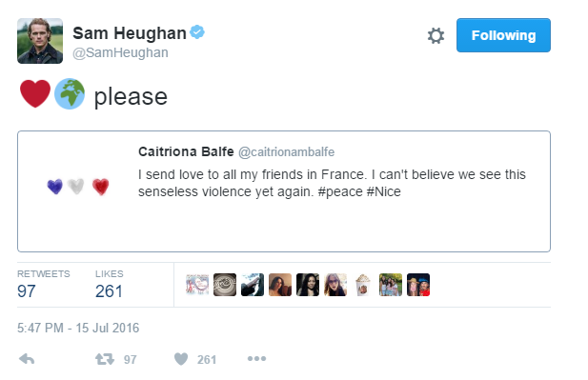Click the red heart emoji in tweet

(x=35, y=93)
